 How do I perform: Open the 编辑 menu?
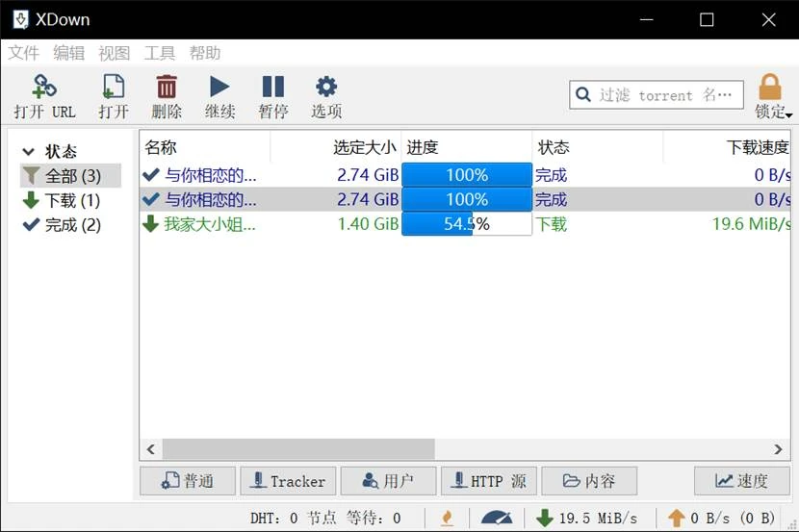coord(68,53)
